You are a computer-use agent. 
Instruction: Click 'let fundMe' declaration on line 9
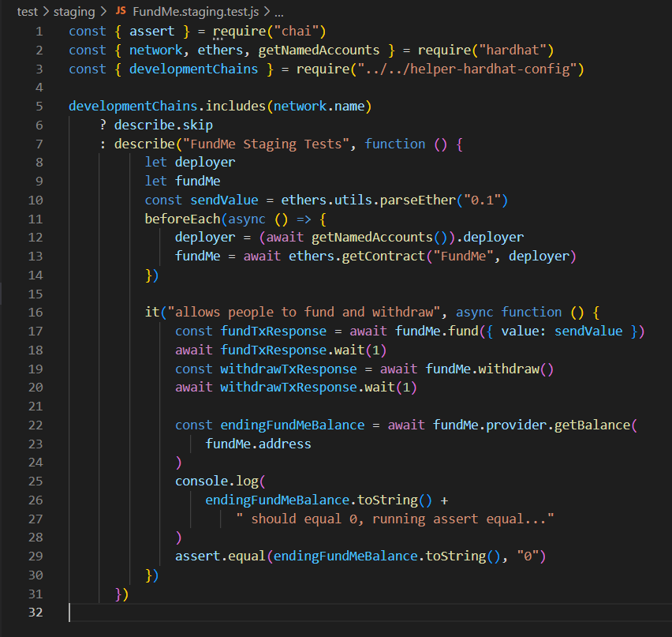point(182,181)
